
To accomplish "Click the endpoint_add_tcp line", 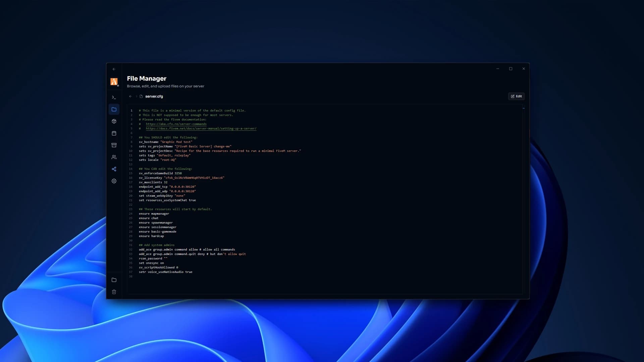I will click(x=167, y=187).
